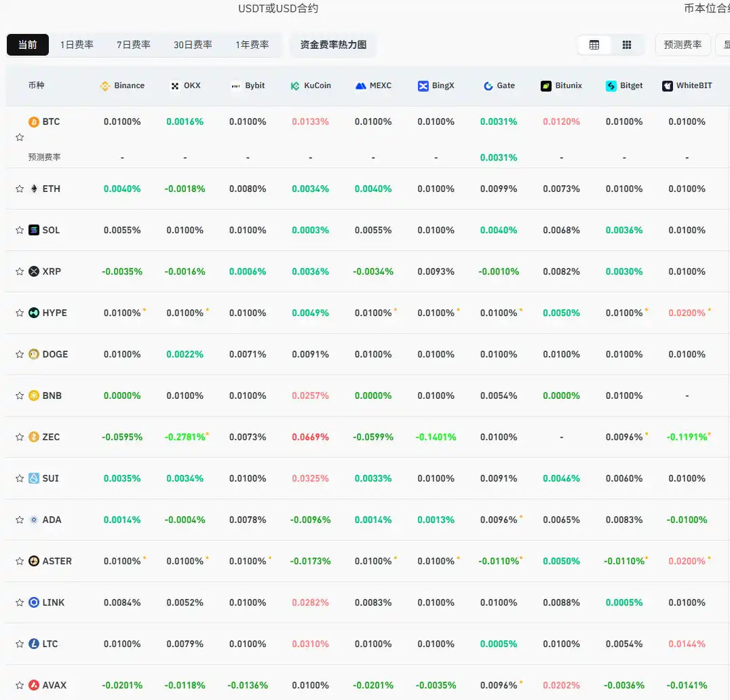Star the ASTER row
730x700 pixels.
point(20,562)
